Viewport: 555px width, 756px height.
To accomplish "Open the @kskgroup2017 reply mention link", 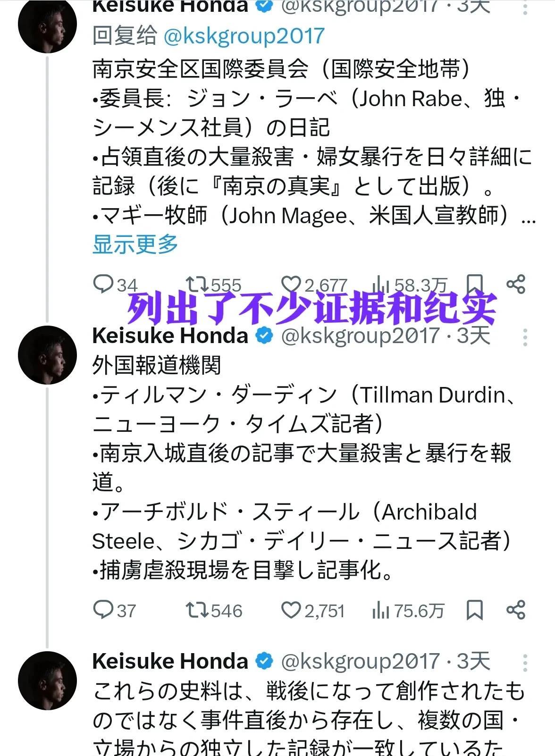I will tap(244, 36).
